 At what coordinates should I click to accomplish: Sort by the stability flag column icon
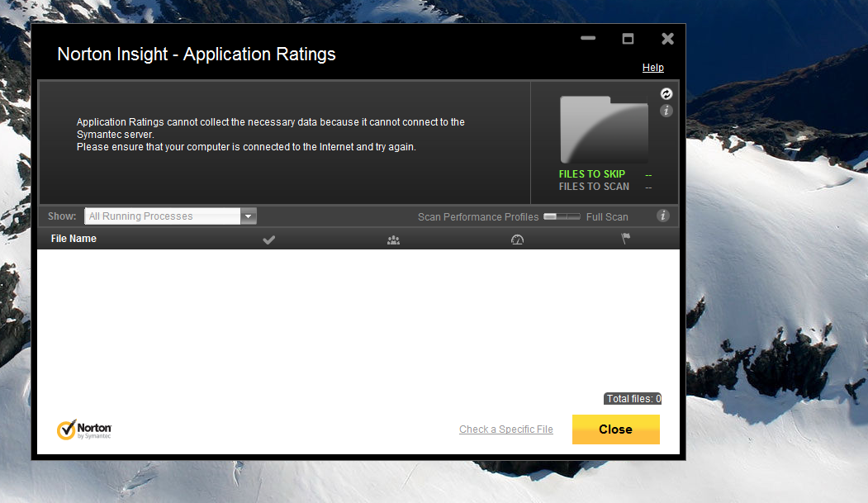[x=625, y=239]
